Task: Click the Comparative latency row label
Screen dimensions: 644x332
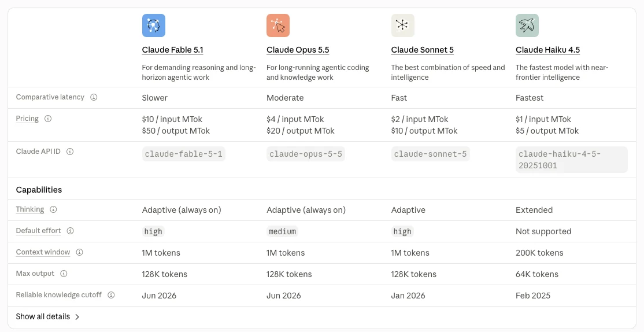Action: (50, 97)
